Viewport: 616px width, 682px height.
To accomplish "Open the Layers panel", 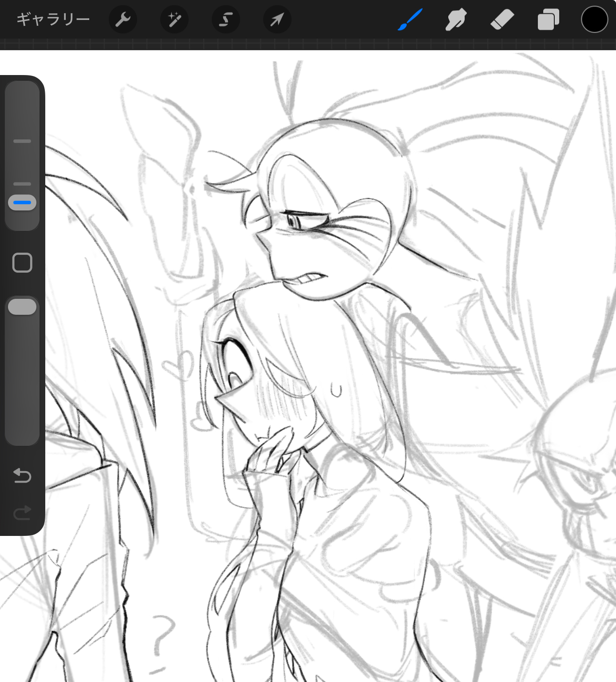I will [548, 20].
